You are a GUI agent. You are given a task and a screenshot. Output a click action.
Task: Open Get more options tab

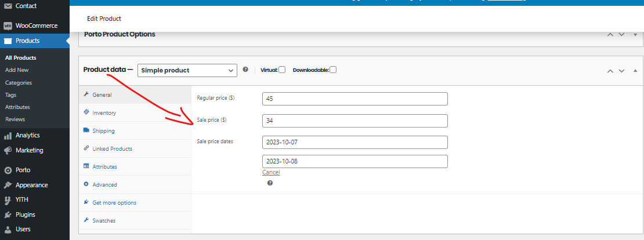(135, 203)
